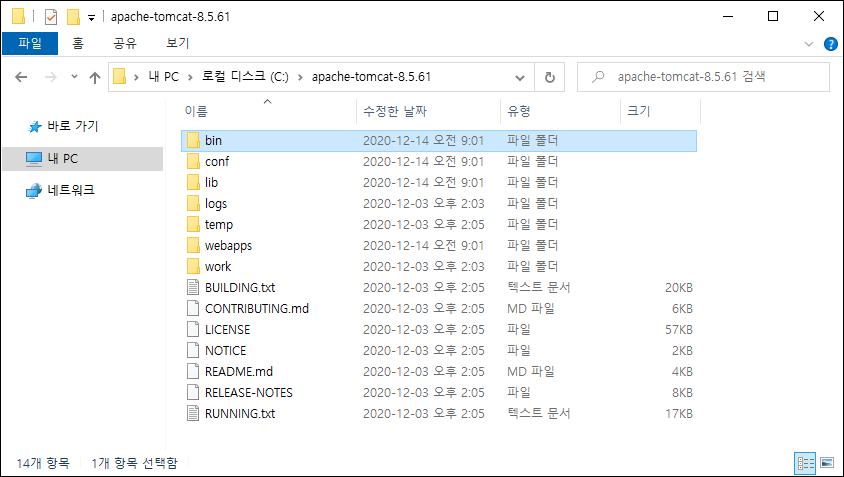Viewport: 844px width, 477px height.
Task: Click MD 파일 type in CONTRIBUTING.md row
Action: click(531, 308)
